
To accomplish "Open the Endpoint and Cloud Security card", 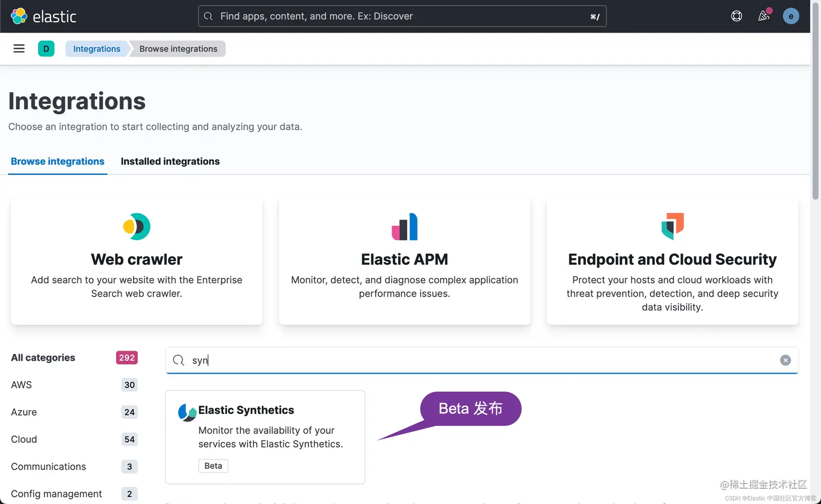I will (672, 261).
